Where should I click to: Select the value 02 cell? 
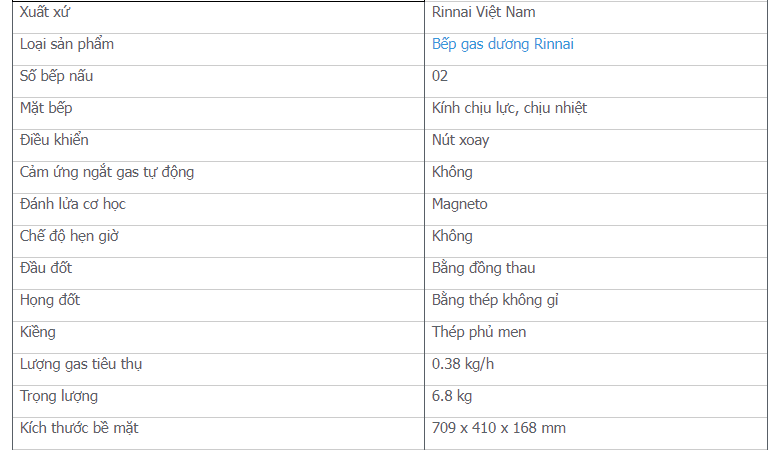[440, 76]
